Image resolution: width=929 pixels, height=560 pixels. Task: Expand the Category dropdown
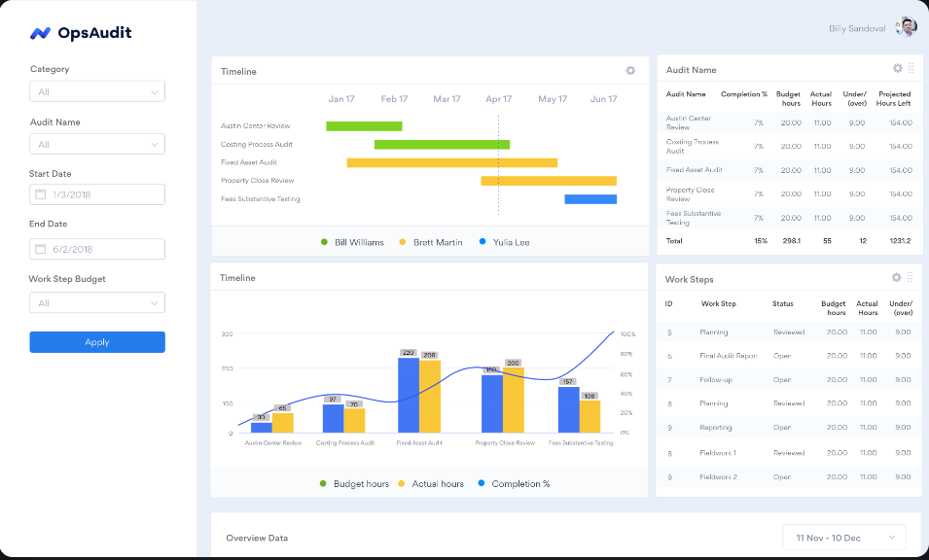97,92
